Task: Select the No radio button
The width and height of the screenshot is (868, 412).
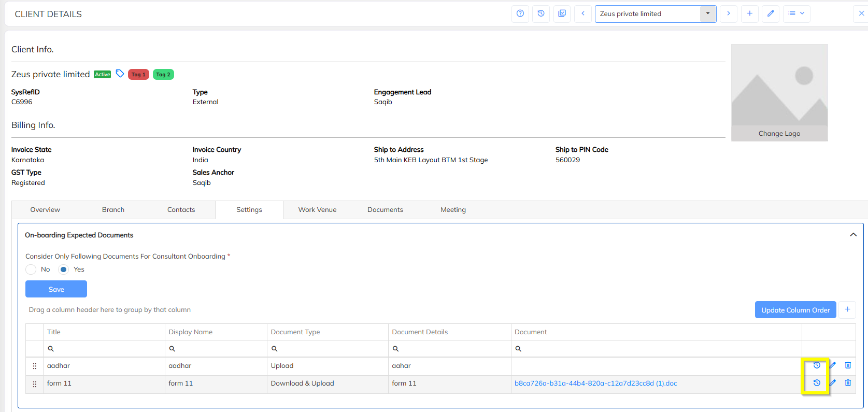Action: point(31,269)
